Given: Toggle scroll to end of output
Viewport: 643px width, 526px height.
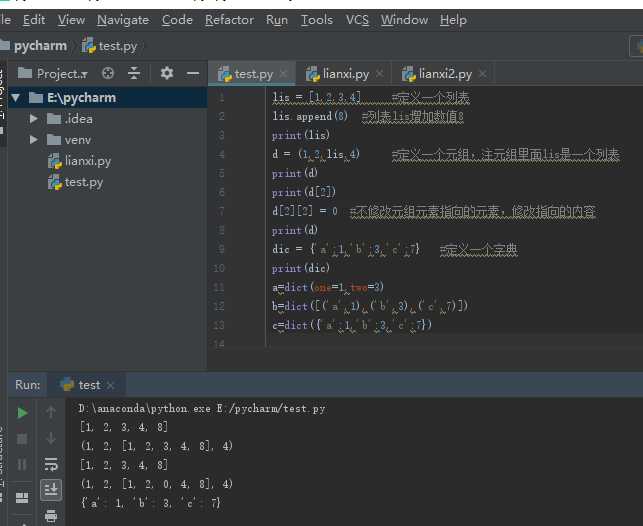Looking at the screenshot, I should 51,490.
